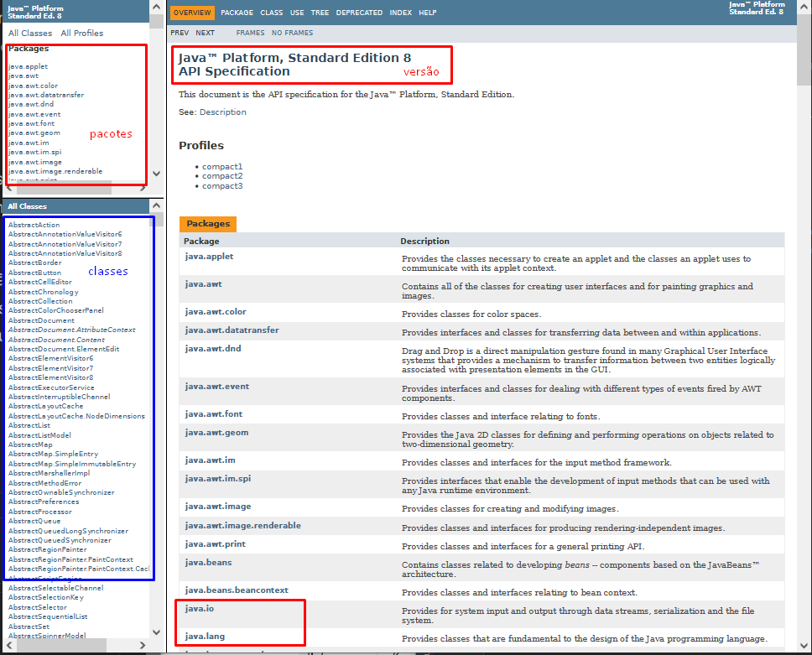Click horizontal scrollbar thumb in All Classes frame
Screen dimensions: 812x655
(x=61, y=645)
